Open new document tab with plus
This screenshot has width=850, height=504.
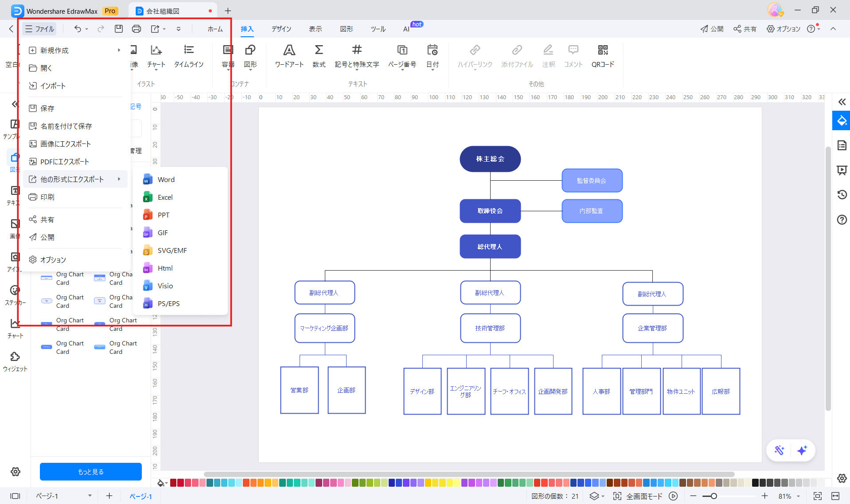click(227, 11)
